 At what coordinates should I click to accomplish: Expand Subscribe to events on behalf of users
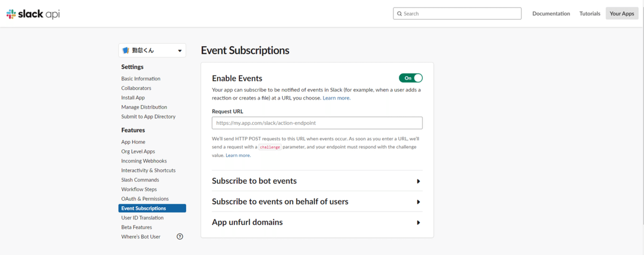[x=418, y=202]
